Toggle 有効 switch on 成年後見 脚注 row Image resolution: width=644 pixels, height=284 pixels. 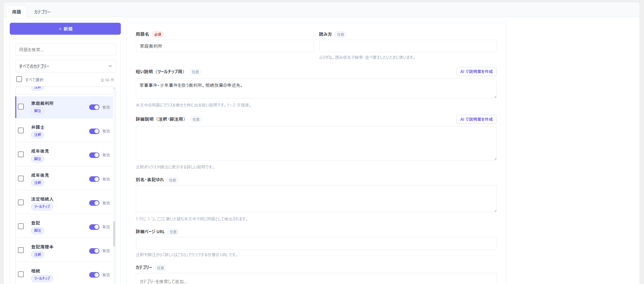click(x=94, y=155)
